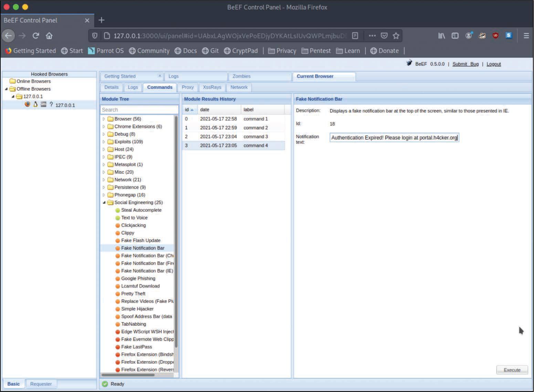The width and height of the screenshot is (534, 392).
Task: Sort results by the id column header
Action: click(x=187, y=110)
